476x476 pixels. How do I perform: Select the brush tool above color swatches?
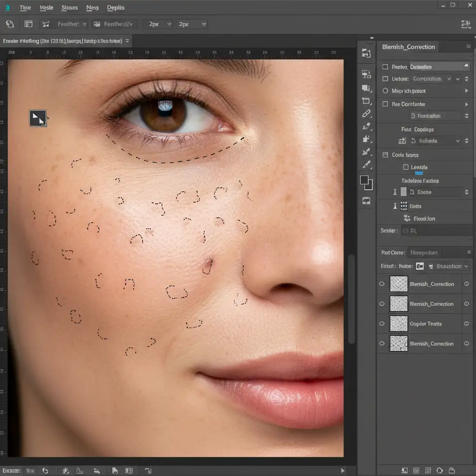pos(366,165)
